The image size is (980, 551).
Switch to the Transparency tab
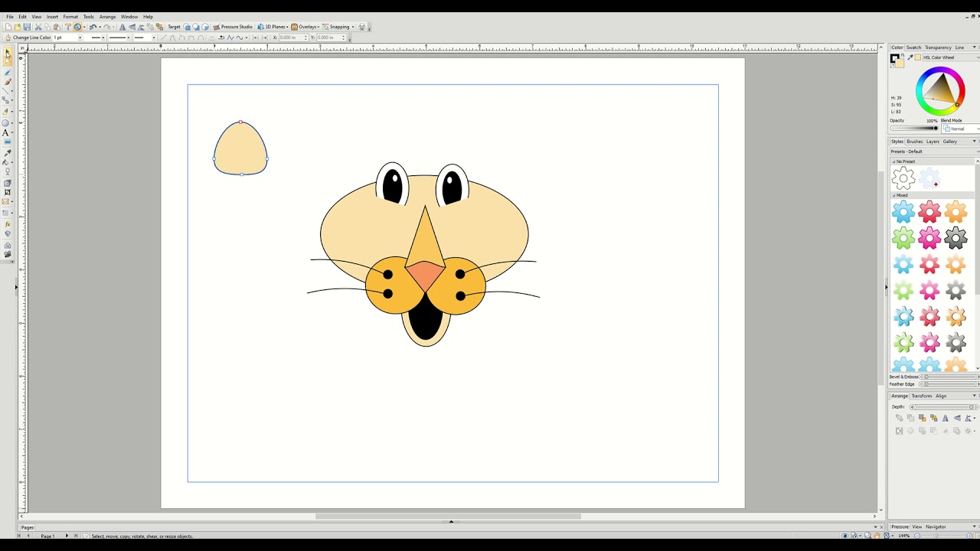[x=938, y=47]
